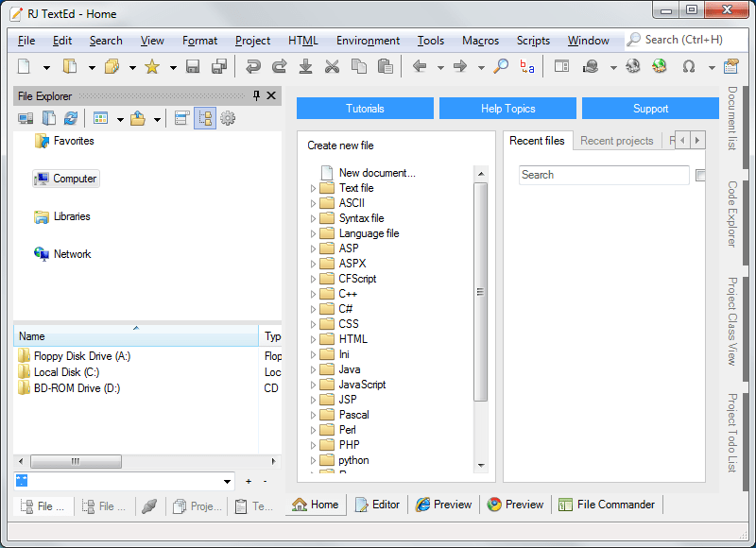Open the Code Explorer side panel

[x=731, y=214]
